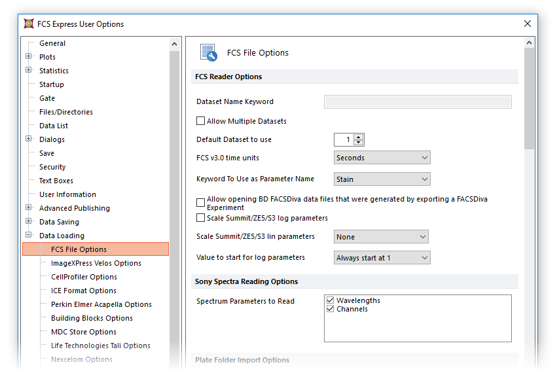Expand the Advanced Publishing tree node
Screen dimensions: 559x392
pos(29,208)
